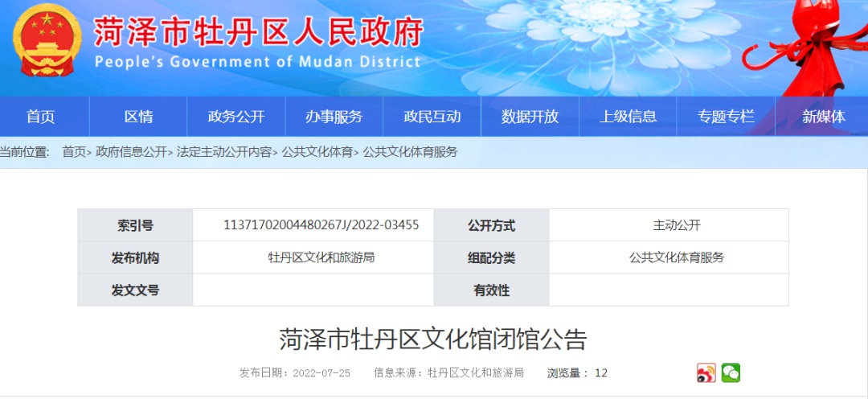Image resolution: width=868 pixels, height=399 pixels.
Task: Click the 组配分类 label cell
Action: [x=491, y=257]
